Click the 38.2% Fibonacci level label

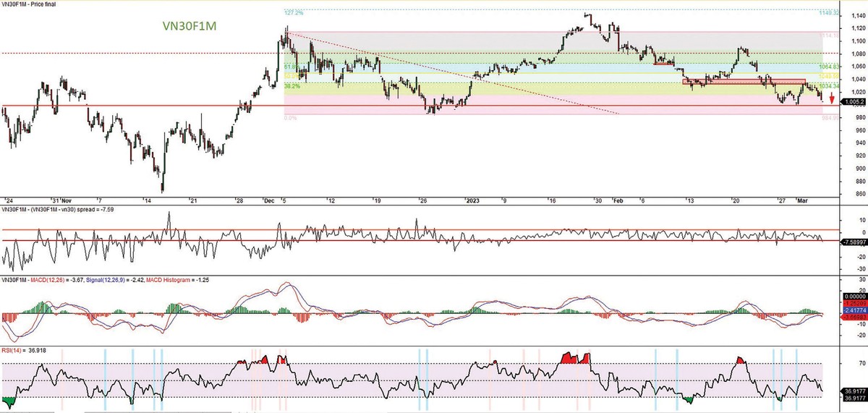tap(292, 85)
